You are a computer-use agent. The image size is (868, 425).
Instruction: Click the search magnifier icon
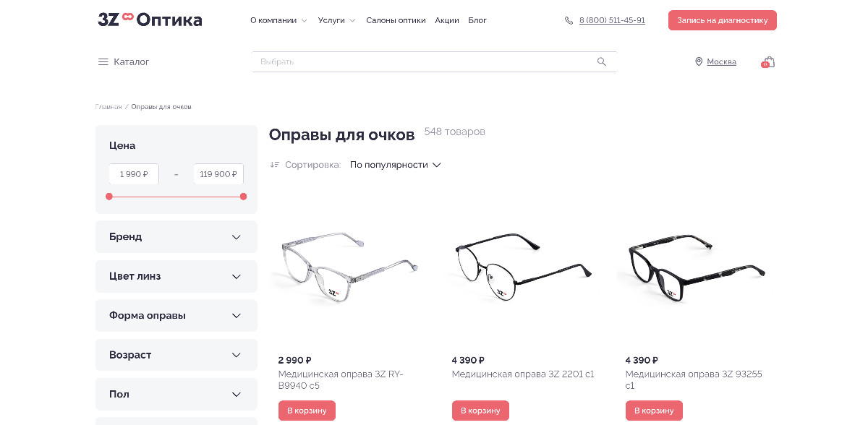pyautogui.click(x=602, y=62)
